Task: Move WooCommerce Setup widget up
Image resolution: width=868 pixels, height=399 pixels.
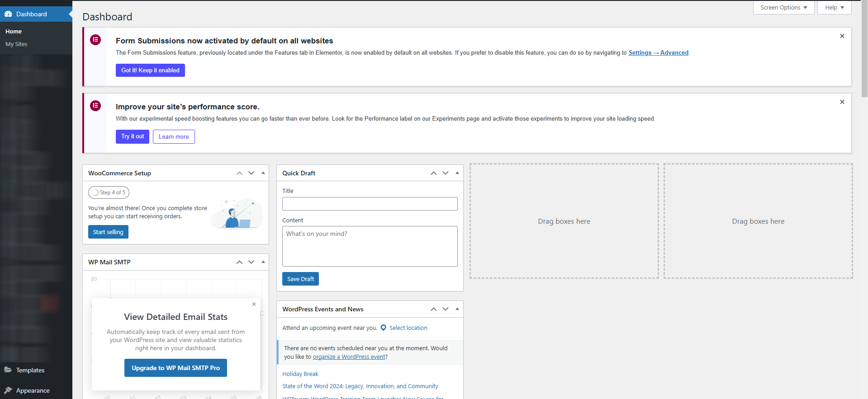Action: pyautogui.click(x=240, y=173)
